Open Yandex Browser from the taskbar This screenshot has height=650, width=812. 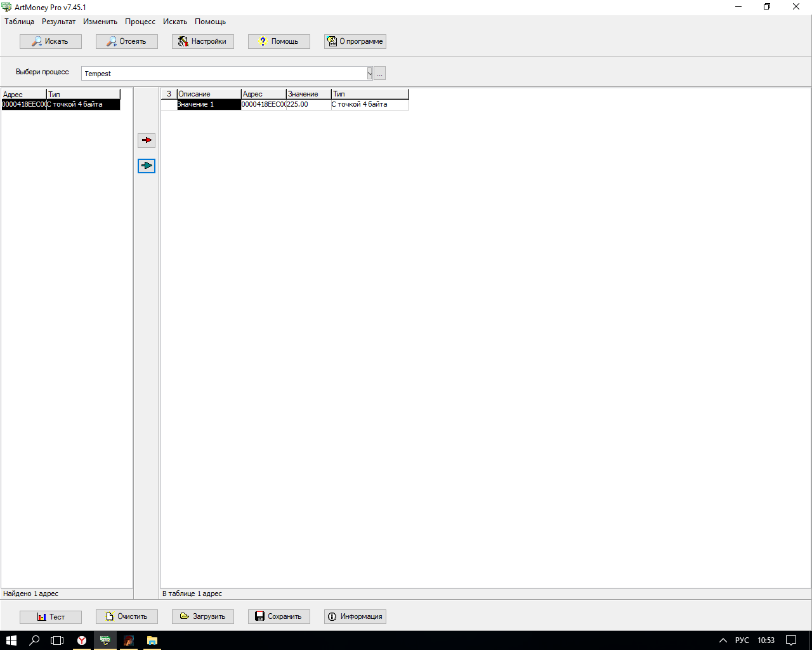(82, 640)
